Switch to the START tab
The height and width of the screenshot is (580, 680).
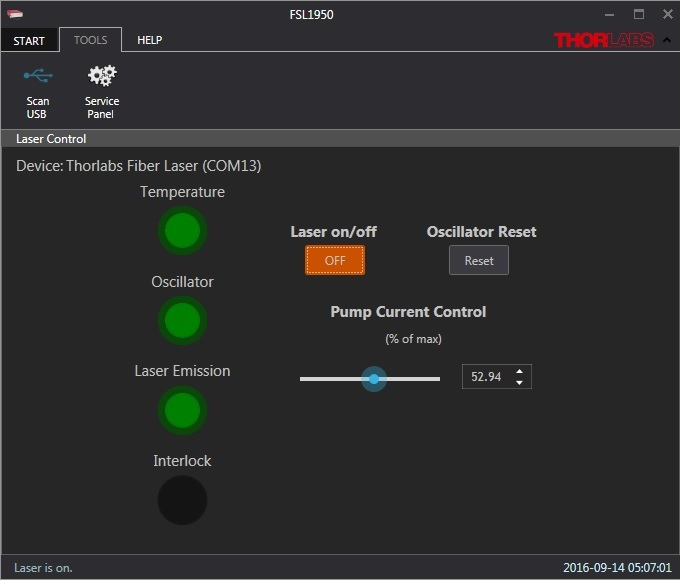(x=28, y=40)
